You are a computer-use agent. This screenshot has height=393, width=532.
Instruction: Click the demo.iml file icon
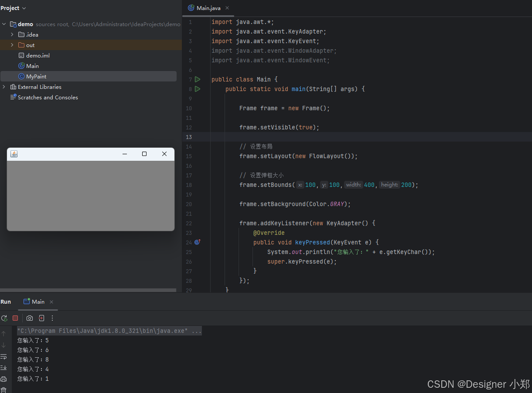(x=21, y=55)
